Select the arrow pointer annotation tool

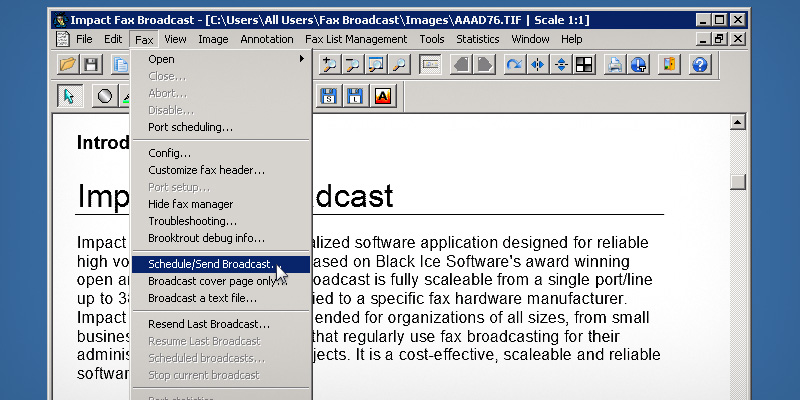click(69, 96)
